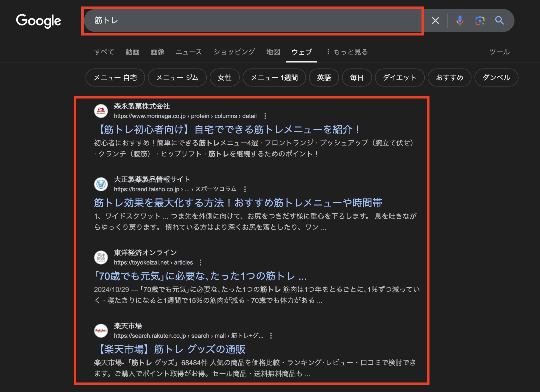Select the ダイエット filter chip
This screenshot has width=540, height=392.
[400, 77]
